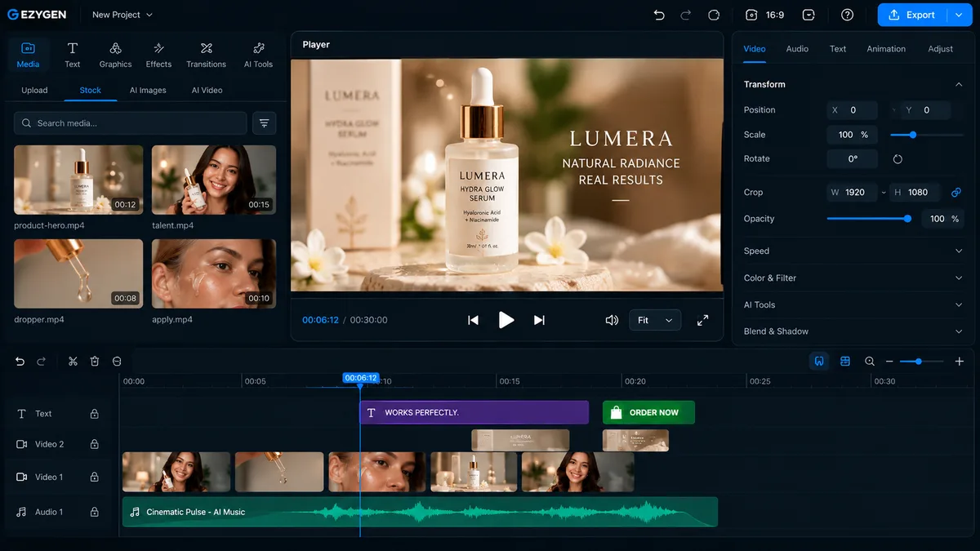
Task: Select the scissors split tool
Action: pyautogui.click(x=73, y=361)
